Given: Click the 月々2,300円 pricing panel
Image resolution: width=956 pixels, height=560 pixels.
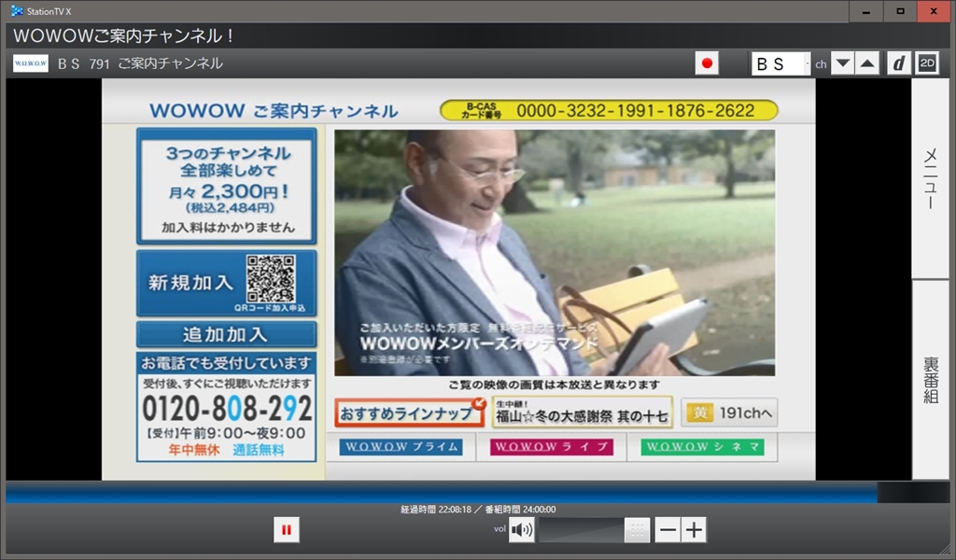Looking at the screenshot, I should point(226,186).
